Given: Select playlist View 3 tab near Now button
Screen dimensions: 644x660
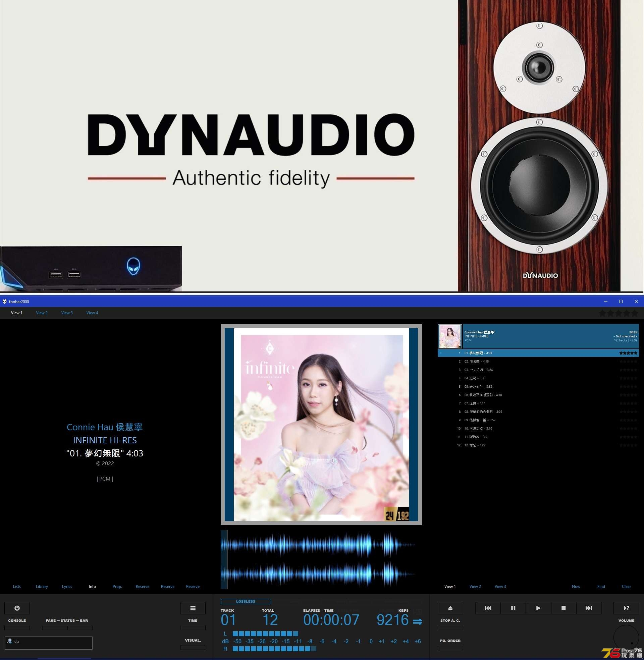Looking at the screenshot, I should (500, 587).
